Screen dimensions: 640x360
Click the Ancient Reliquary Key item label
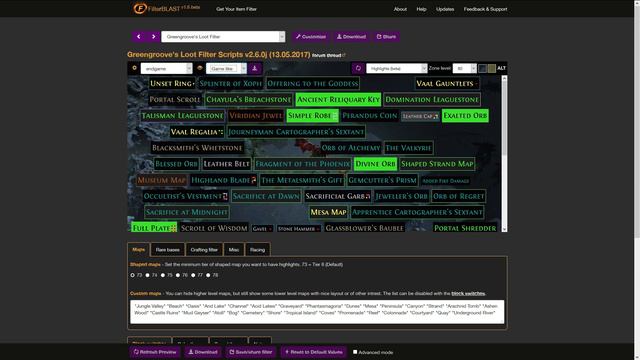click(338, 100)
